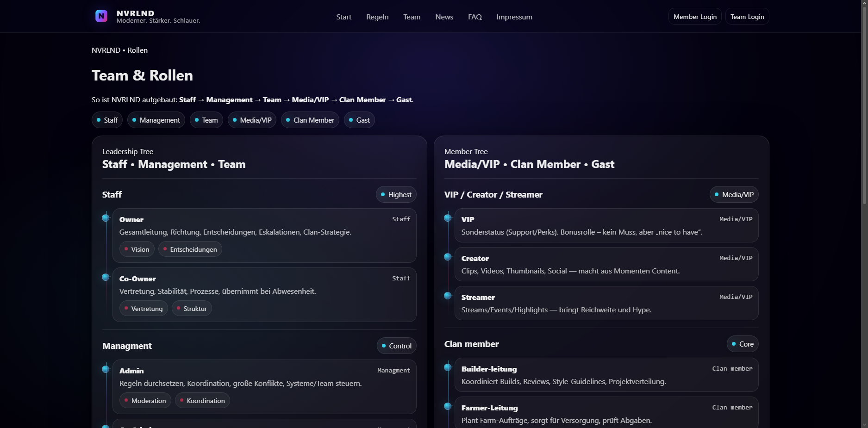Select the Management filter chip
The image size is (868, 428).
[x=156, y=120]
